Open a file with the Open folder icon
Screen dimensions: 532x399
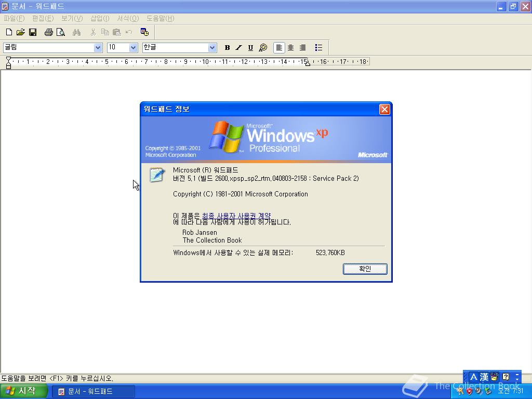tap(21, 32)
